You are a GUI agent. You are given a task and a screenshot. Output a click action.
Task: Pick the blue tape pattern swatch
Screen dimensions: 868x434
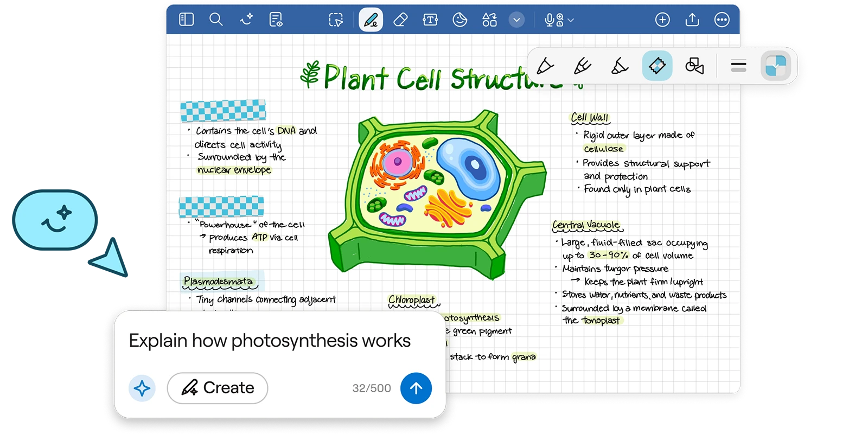(x=776, y=66)
